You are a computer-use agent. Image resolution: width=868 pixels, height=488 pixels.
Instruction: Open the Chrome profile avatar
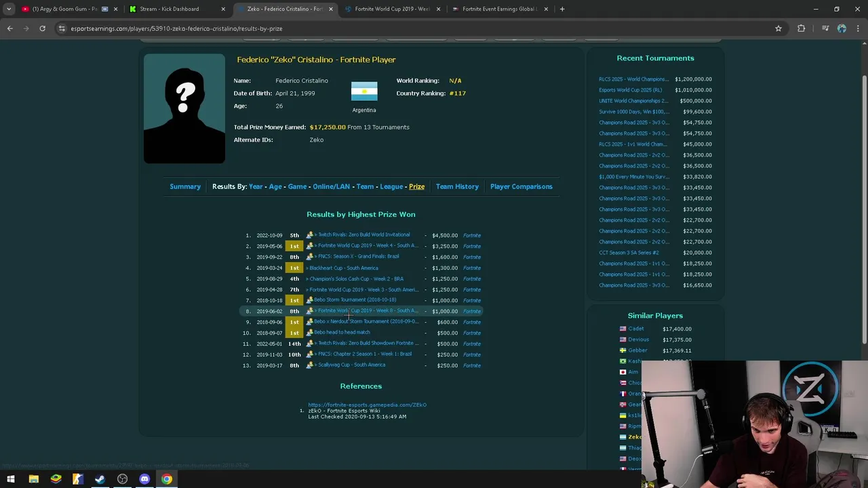(x=842, y=28)
